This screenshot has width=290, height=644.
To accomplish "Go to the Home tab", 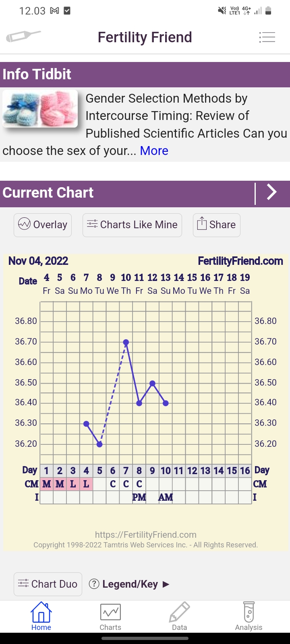I will 41,617.
